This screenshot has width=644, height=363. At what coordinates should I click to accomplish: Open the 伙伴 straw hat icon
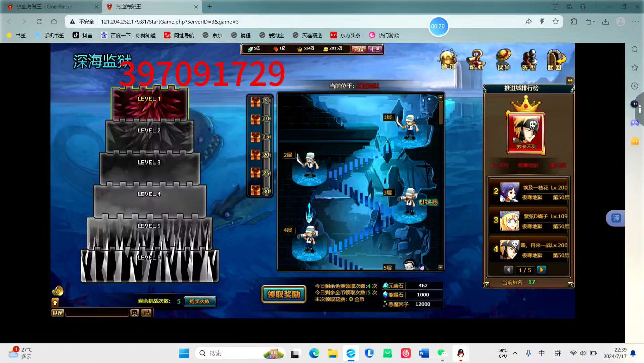click(x=503, y=59)
